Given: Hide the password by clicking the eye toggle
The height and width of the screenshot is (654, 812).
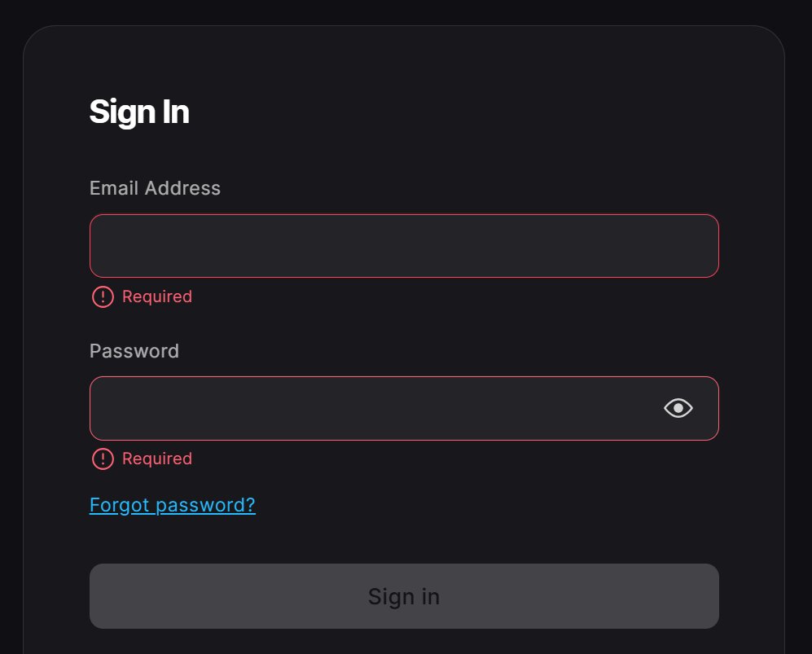Looking at the screenshot, I should pos(678,408).
